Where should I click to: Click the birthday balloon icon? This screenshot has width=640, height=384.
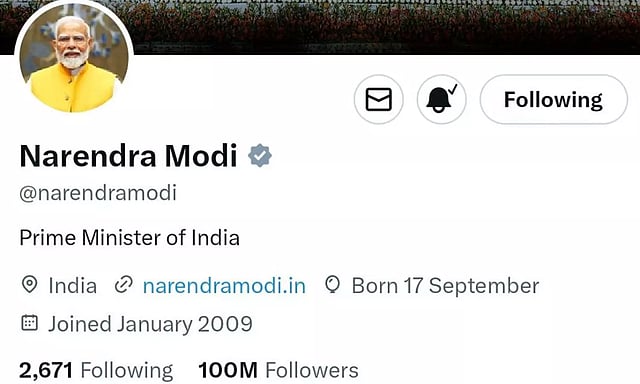pyautogui.click(x=332, y=284)
